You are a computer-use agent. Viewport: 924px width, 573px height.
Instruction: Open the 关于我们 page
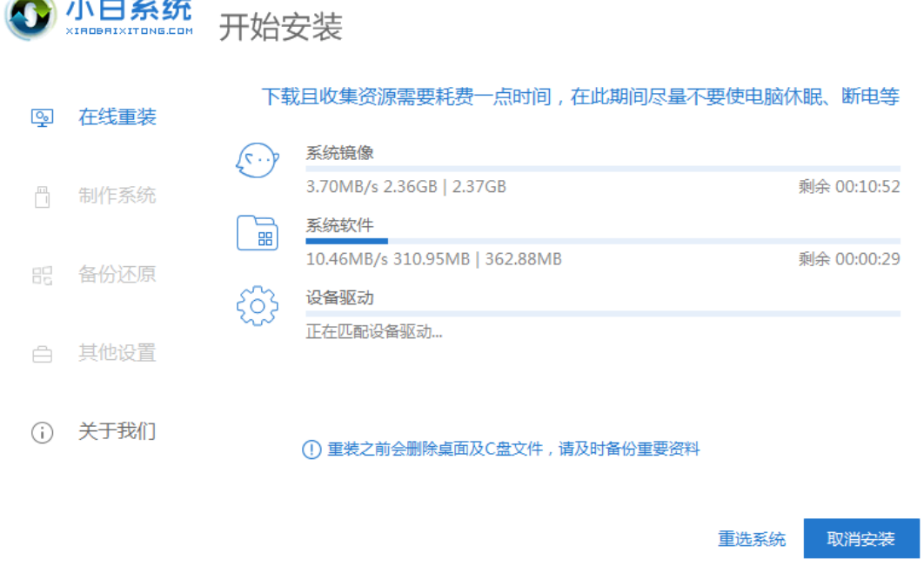[117, 432]
